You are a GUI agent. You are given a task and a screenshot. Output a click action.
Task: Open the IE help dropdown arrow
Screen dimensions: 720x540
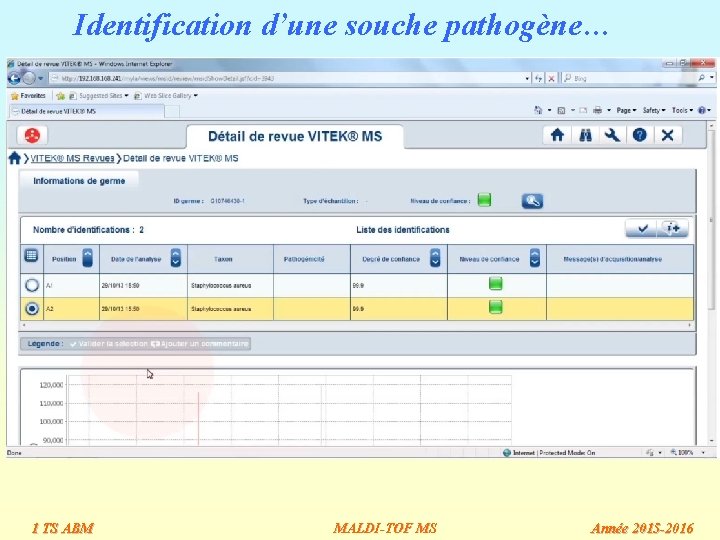[x=709, y=110]
